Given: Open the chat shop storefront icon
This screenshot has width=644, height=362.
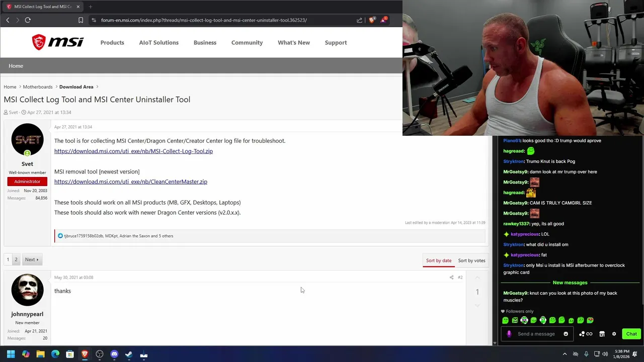Looking at the screenshot, I should pyautogui.click(x=602, y=334).
